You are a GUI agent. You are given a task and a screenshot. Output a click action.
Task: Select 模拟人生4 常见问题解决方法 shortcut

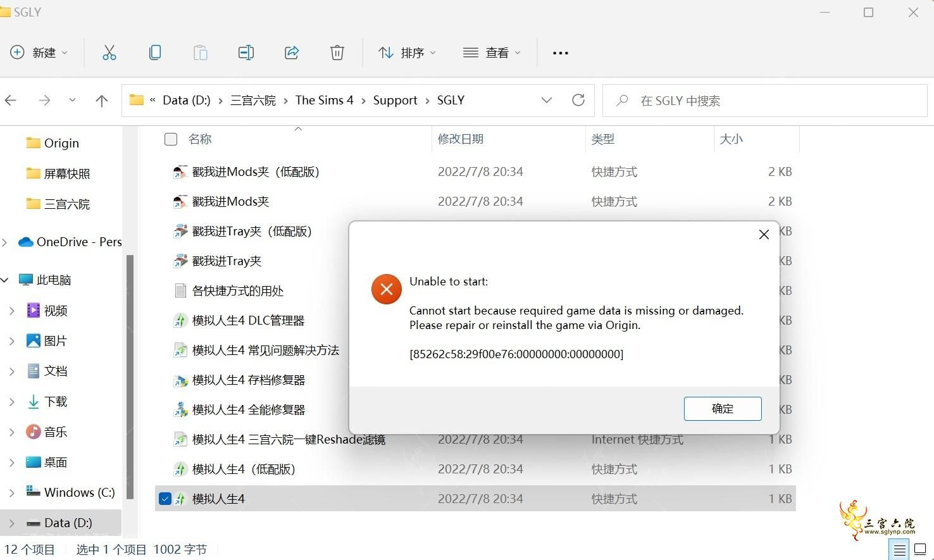point(256,350)
